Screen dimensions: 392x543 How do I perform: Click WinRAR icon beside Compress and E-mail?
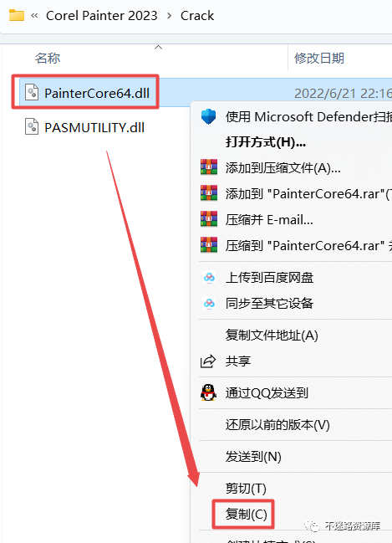[x=209, y=219]
